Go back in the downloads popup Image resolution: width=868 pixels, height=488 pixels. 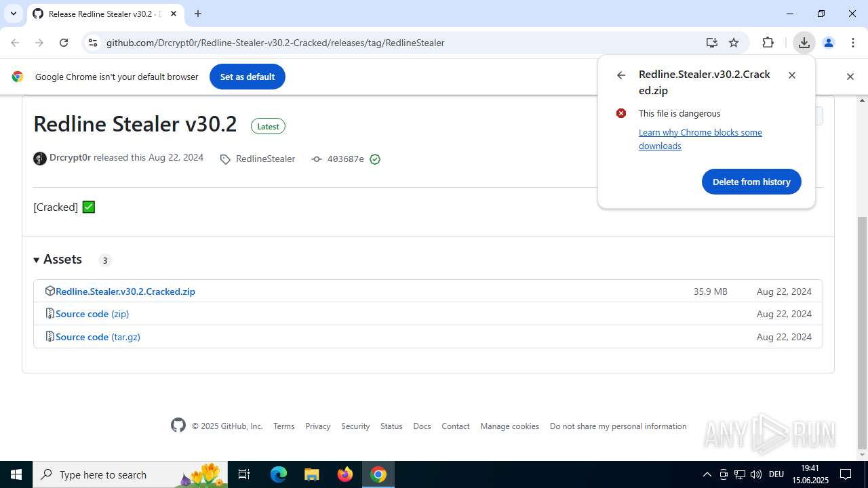tap(620, 75)
